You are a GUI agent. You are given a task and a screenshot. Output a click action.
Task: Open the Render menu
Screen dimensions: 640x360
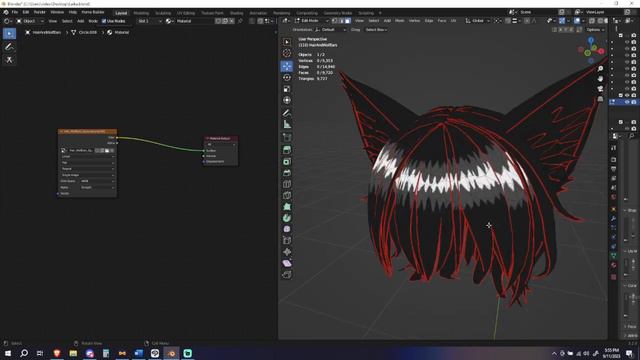point(39,12)
